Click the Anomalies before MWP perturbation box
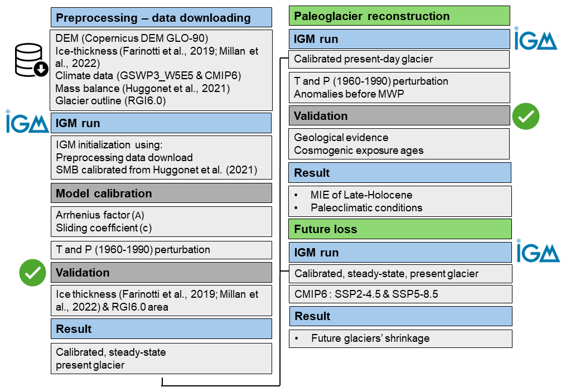Screen dimensions: 566x392 (x=399, y=87)
